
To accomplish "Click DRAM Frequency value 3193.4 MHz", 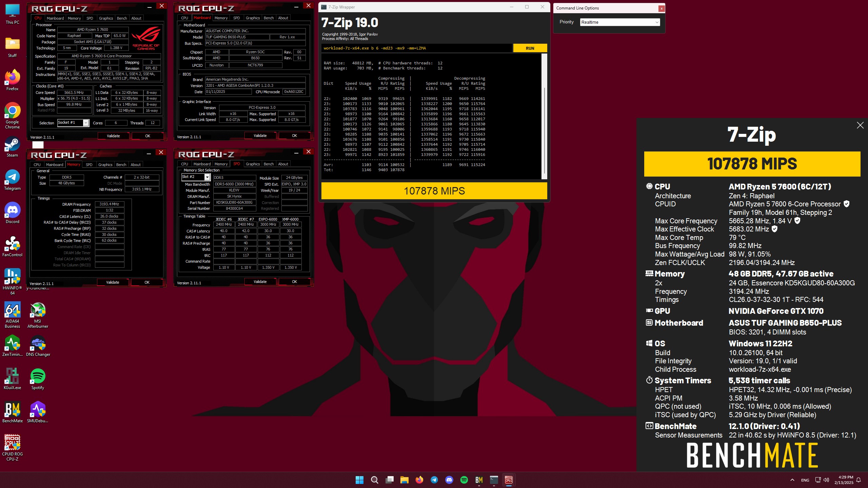I will coord(109,204).
